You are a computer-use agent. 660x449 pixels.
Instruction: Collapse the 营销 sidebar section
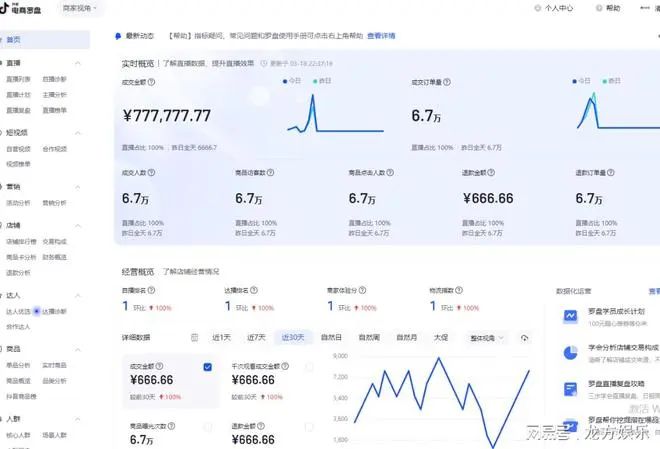coord(78,187)
